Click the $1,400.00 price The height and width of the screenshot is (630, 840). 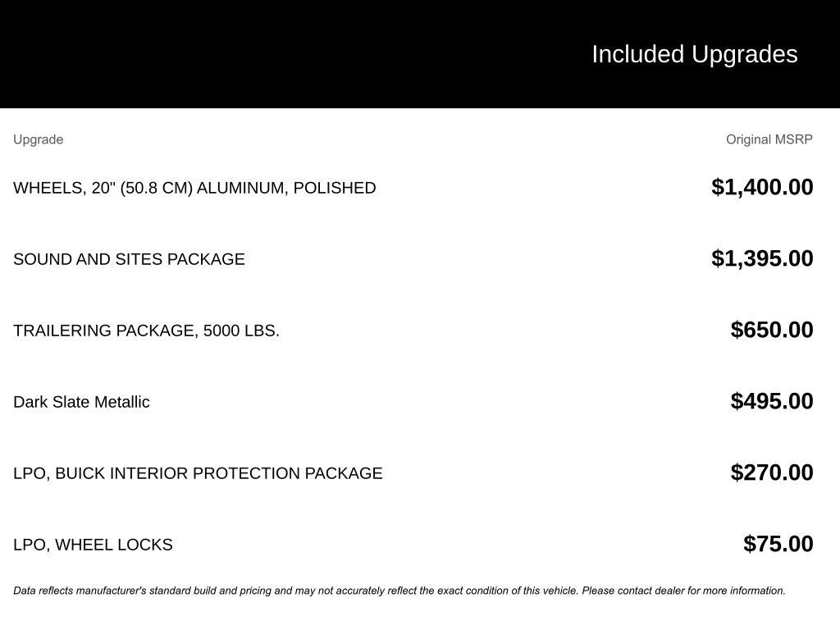pyautogui.click(x=762, y=187)
